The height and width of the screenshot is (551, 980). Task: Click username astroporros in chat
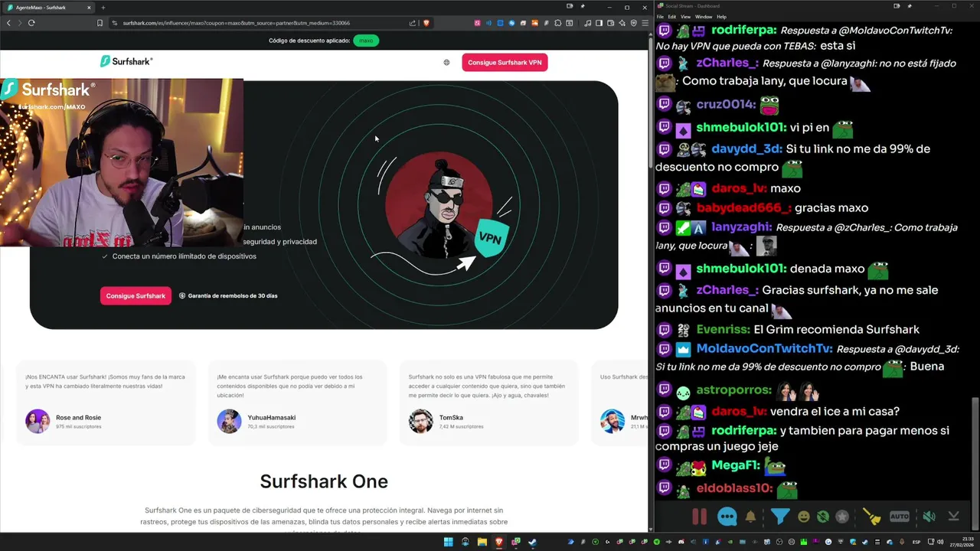click(733, 391)
